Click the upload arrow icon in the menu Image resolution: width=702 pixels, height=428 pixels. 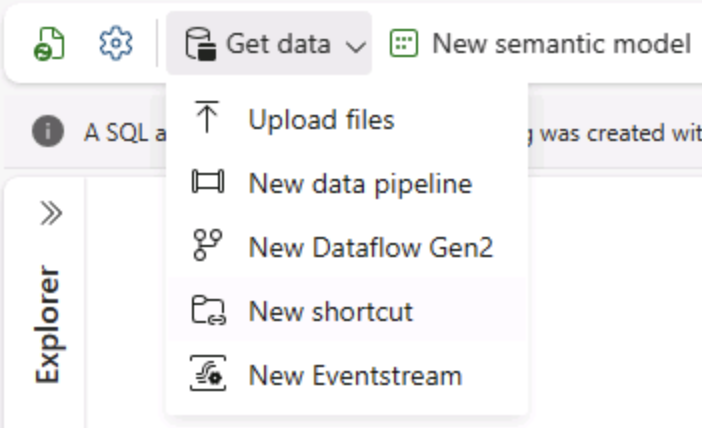coord(206,120)
